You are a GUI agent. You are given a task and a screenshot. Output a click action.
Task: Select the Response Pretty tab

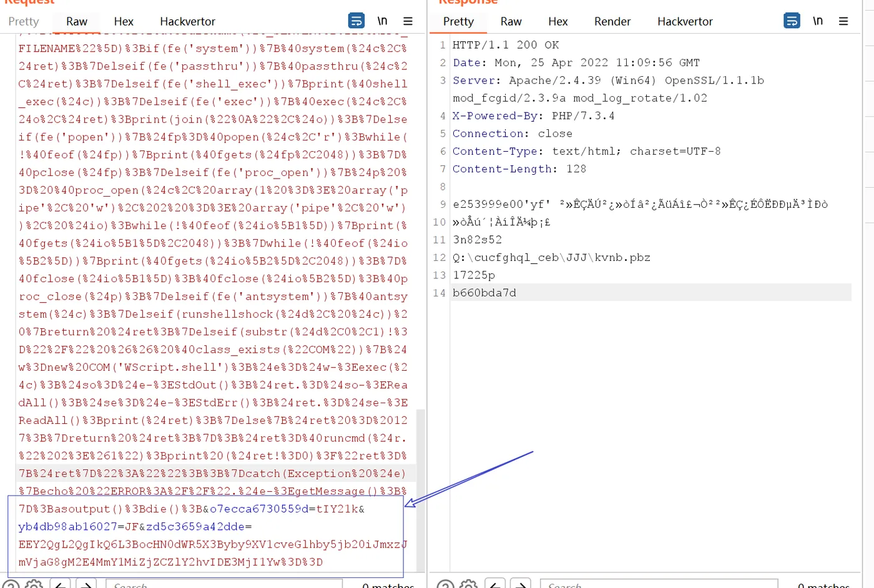[x=458, y=21]
